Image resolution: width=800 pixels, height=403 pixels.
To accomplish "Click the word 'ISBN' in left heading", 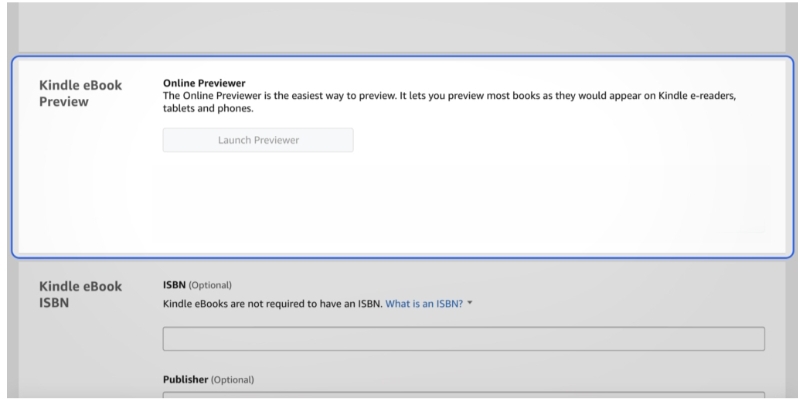I will click(x=53, y=303).
